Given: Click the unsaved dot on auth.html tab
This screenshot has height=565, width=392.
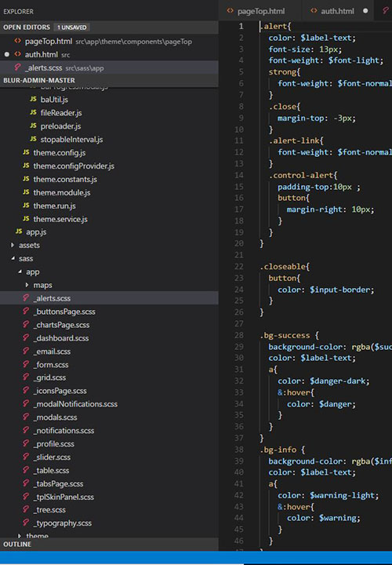Looking at the screenshot, I should coord(365,11).
